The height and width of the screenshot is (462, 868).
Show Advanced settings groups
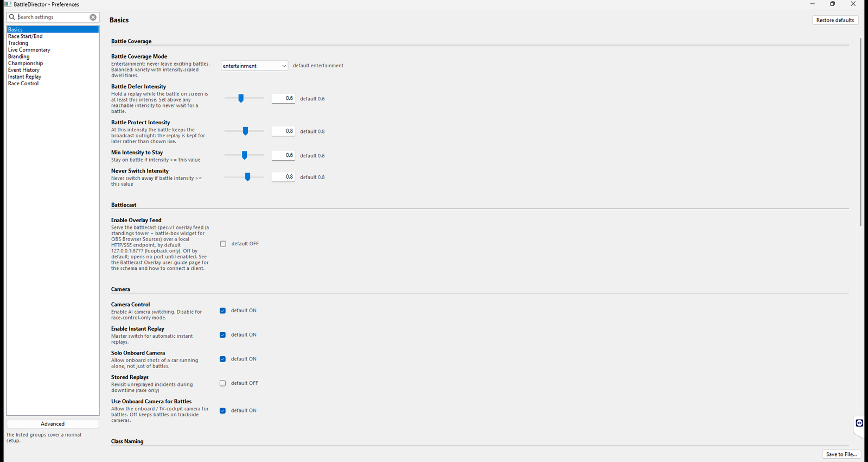click(53, 423)
